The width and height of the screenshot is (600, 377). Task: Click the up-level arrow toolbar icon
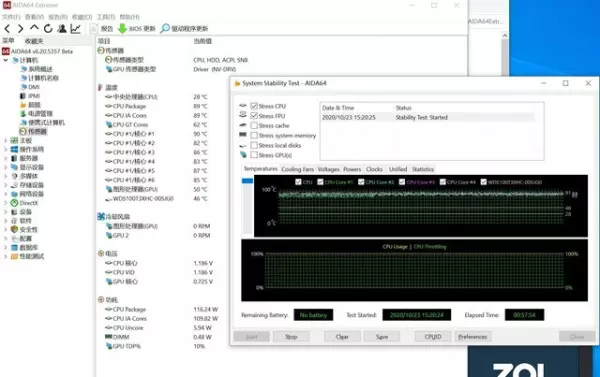34,28
